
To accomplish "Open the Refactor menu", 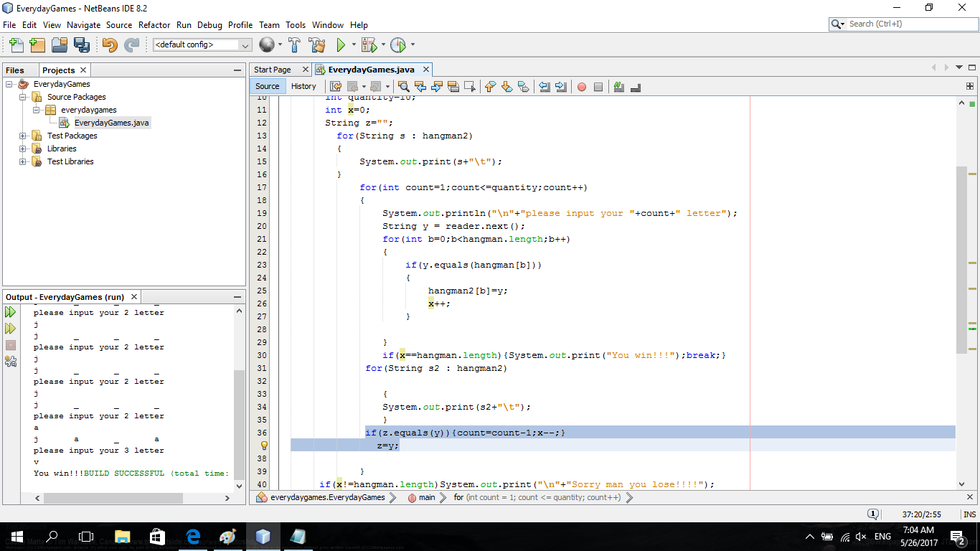I will click(x=154, y=25).
